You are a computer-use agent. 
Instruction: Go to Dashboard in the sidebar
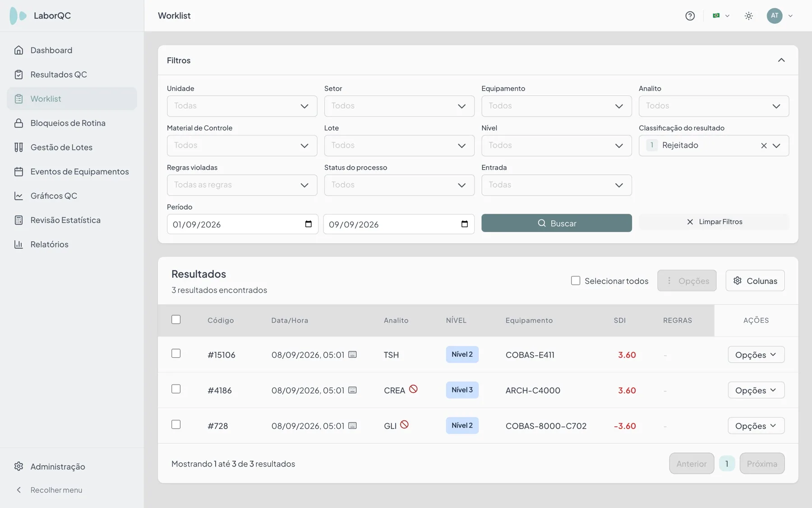tap(72, 50)
